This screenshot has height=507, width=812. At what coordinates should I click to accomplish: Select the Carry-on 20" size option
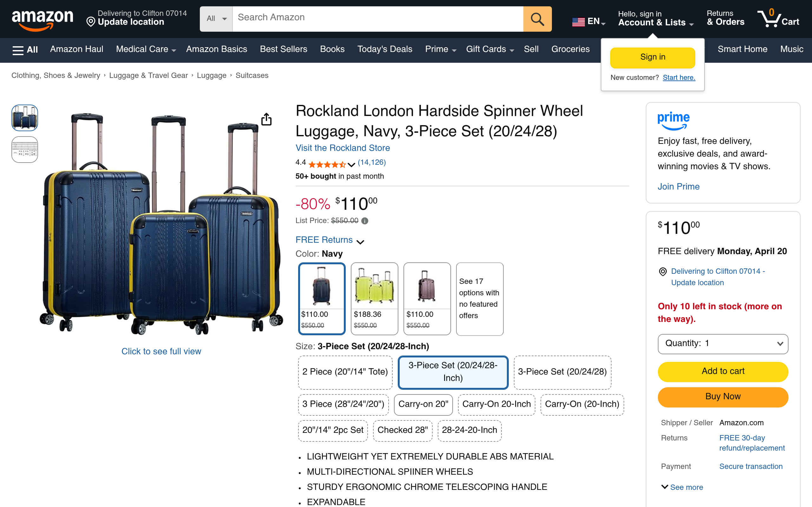tap(423, 404)
